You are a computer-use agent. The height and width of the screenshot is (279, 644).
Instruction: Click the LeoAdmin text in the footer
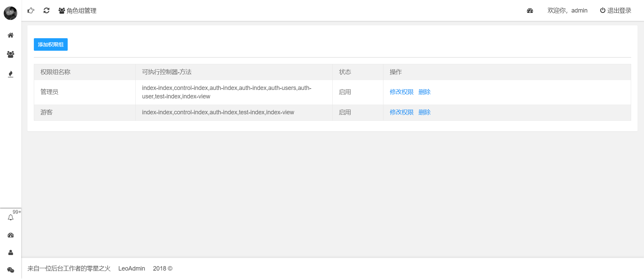132,269
